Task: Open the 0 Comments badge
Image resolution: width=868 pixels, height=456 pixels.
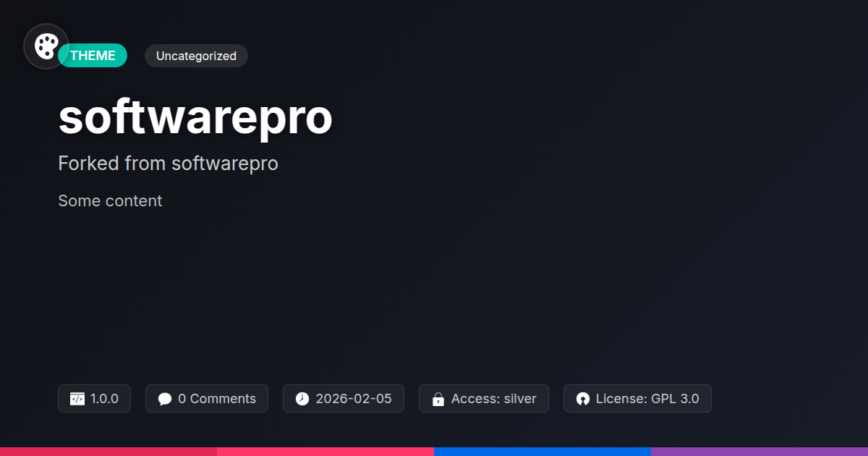Action: 207,399
